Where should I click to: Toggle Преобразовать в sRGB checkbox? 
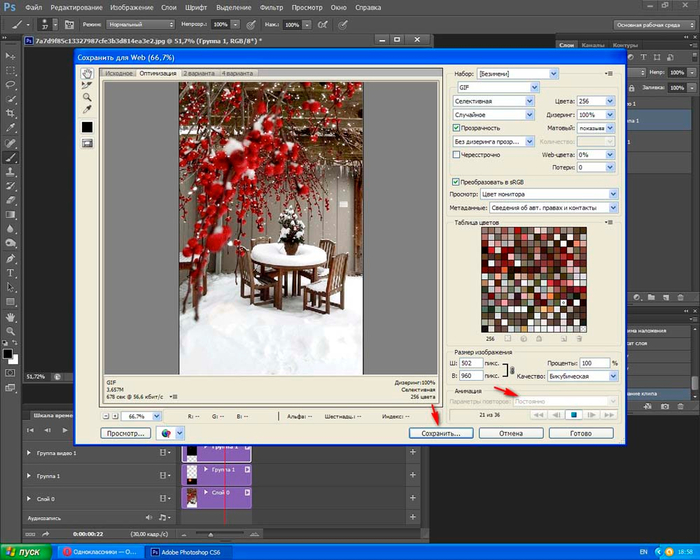(x=455, y=182)
